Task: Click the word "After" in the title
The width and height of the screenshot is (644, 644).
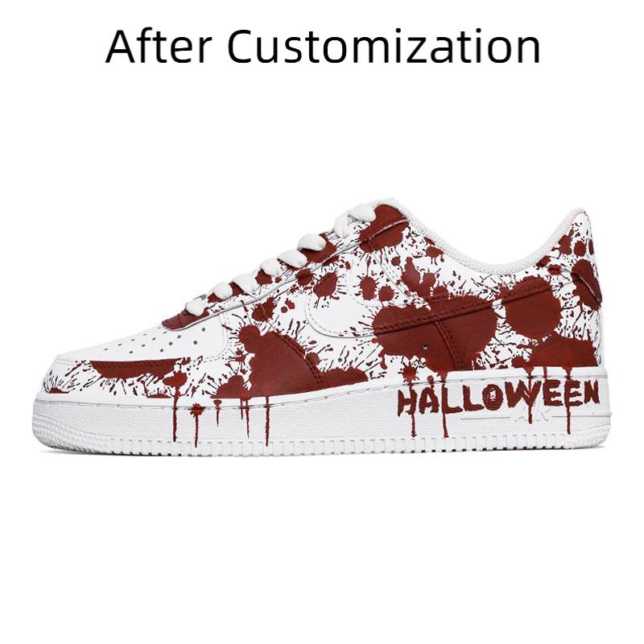Action: coord(159,47)
